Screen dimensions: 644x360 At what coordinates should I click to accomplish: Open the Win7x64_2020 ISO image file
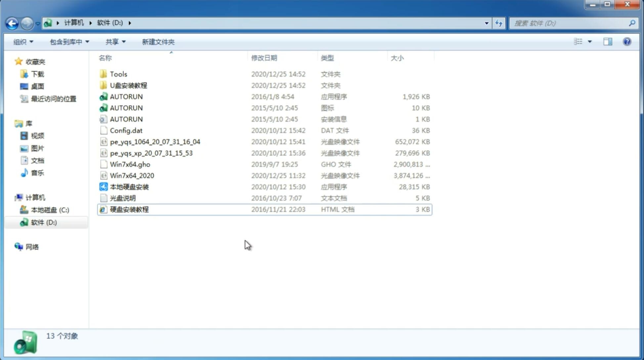point(132,176)
